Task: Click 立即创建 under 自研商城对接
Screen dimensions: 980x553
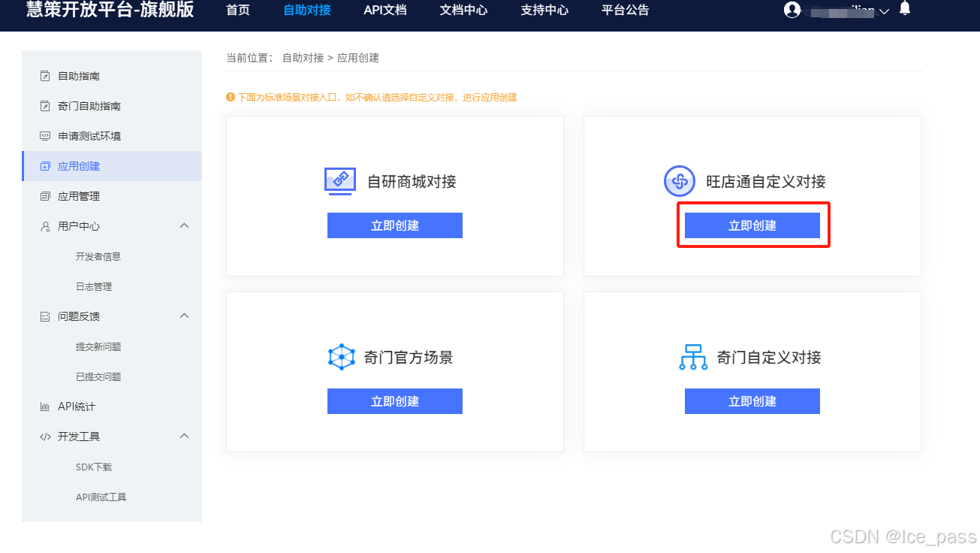Action: 395,225
